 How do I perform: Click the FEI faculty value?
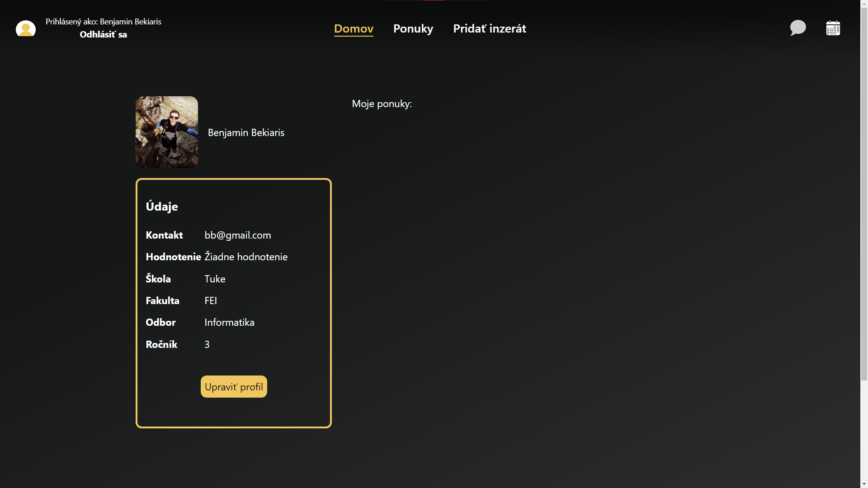211,300
